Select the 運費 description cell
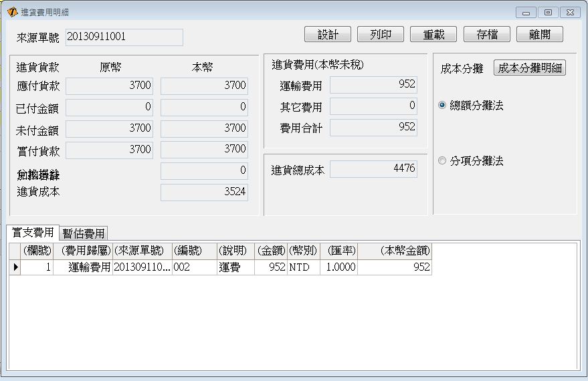The width and height of the screenshot is (588, 381). click(x=235, y=267)
